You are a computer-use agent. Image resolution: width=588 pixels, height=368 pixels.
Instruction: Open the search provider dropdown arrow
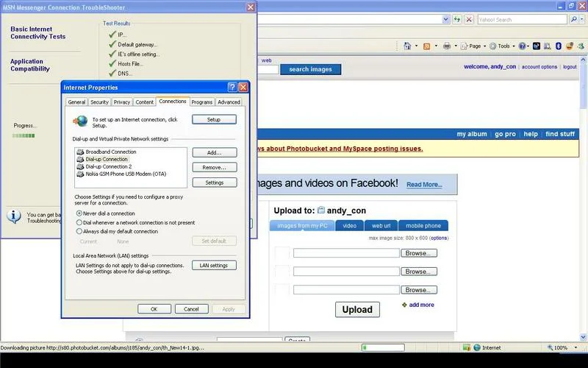point(581,19)
